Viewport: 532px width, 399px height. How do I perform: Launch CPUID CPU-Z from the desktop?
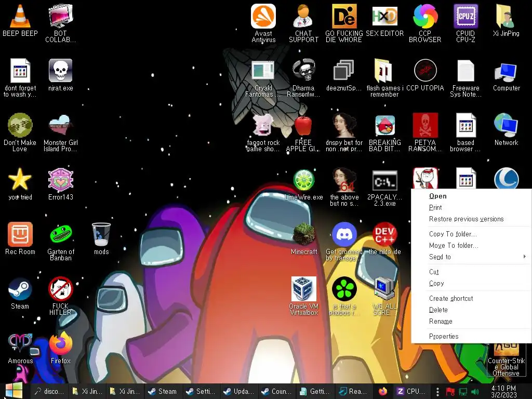(465, 16)
